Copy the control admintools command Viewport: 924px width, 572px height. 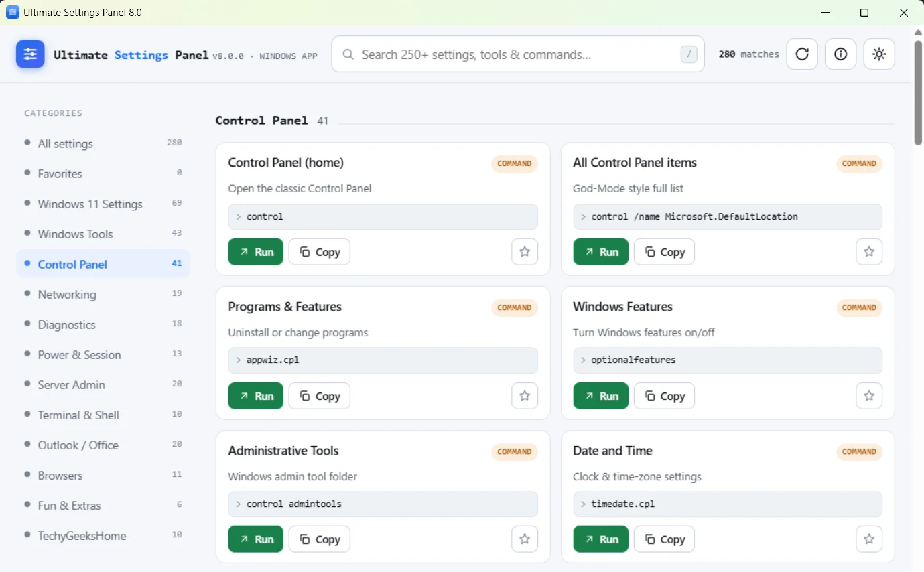click(x=320, y=539)
